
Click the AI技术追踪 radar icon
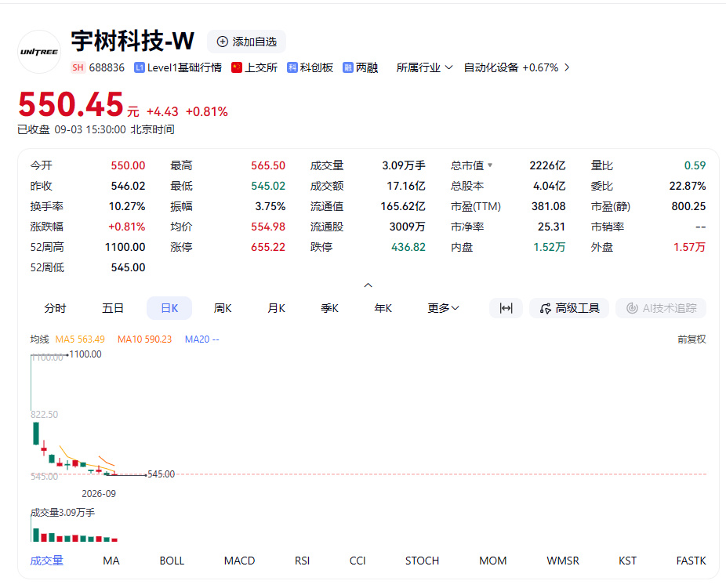[632, 308]
